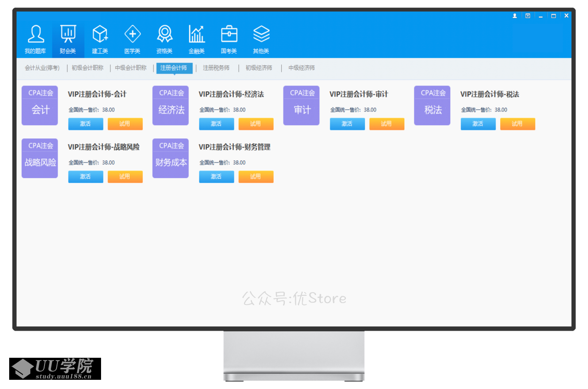Open the 国考类 category
The width and height of the screenshot is (588, 389).
pos(229,39)
